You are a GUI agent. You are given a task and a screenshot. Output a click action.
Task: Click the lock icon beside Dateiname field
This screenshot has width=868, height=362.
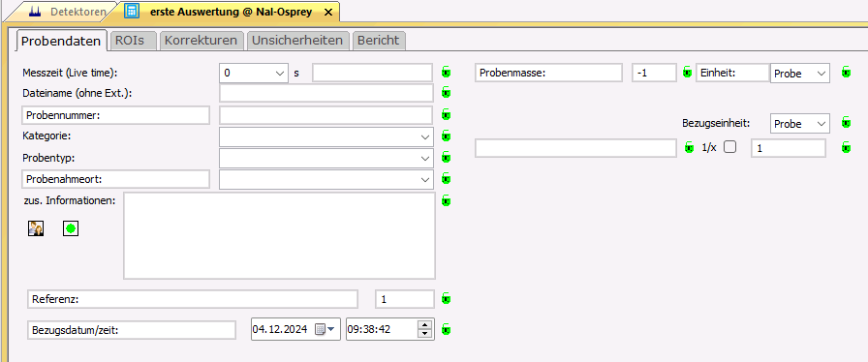(447, 93)
